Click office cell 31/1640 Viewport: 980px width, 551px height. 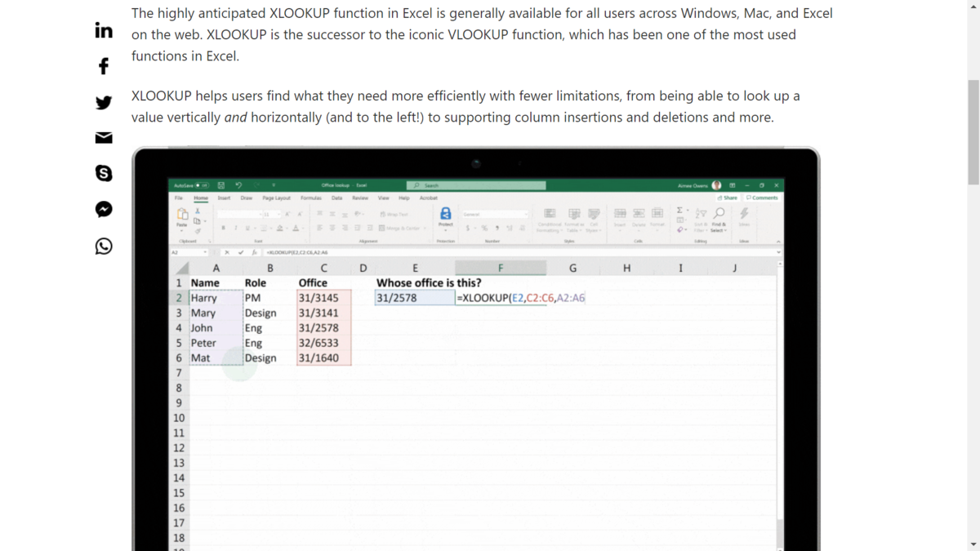(x=324, y=358)
